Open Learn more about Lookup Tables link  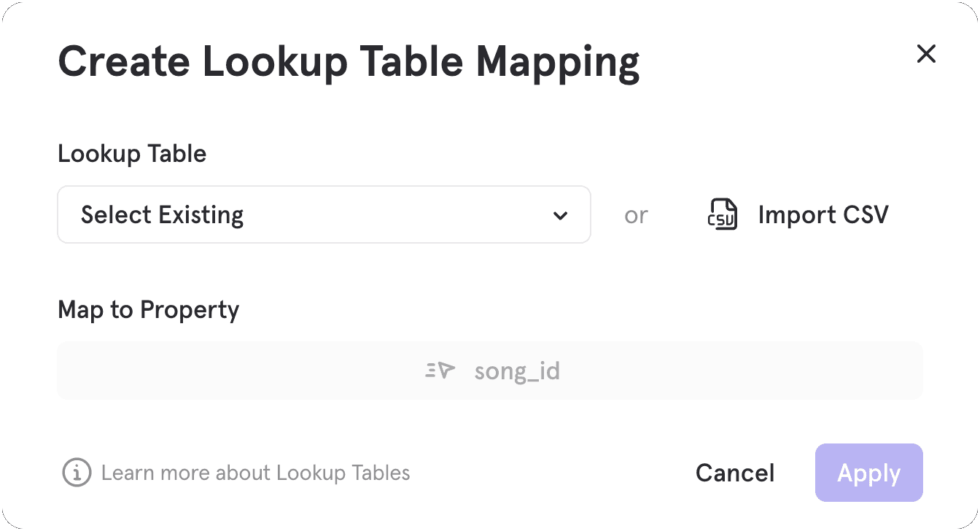pos(255,473)
